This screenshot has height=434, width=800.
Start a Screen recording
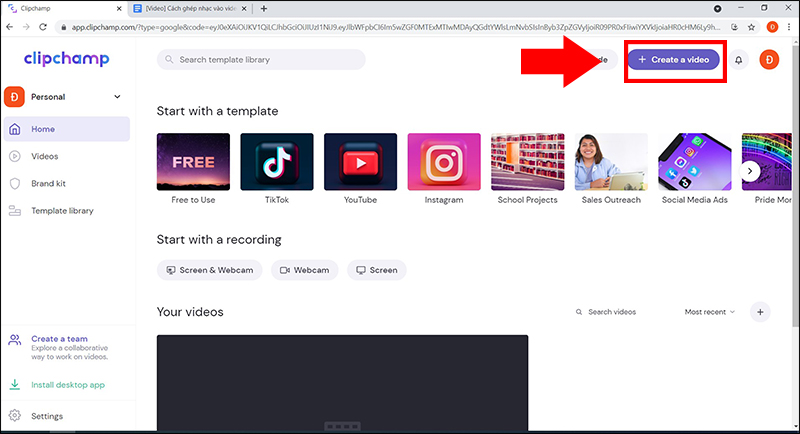[x=377, y=270]
